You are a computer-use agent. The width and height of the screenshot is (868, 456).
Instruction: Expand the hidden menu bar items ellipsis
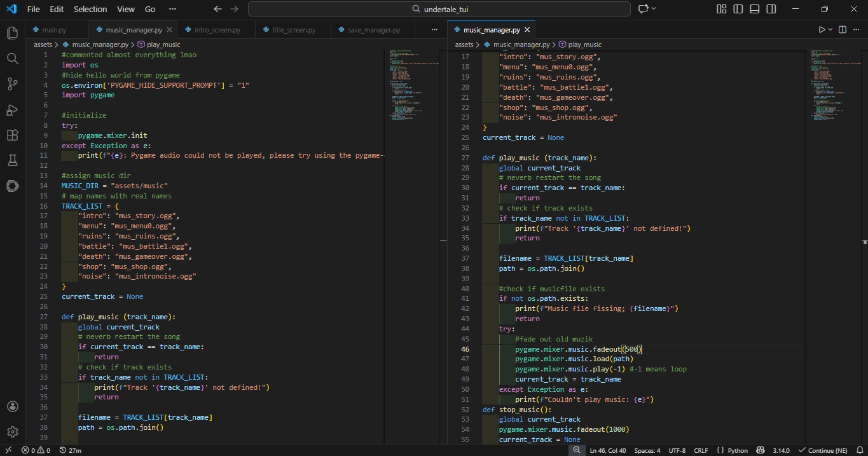[172, 9]
